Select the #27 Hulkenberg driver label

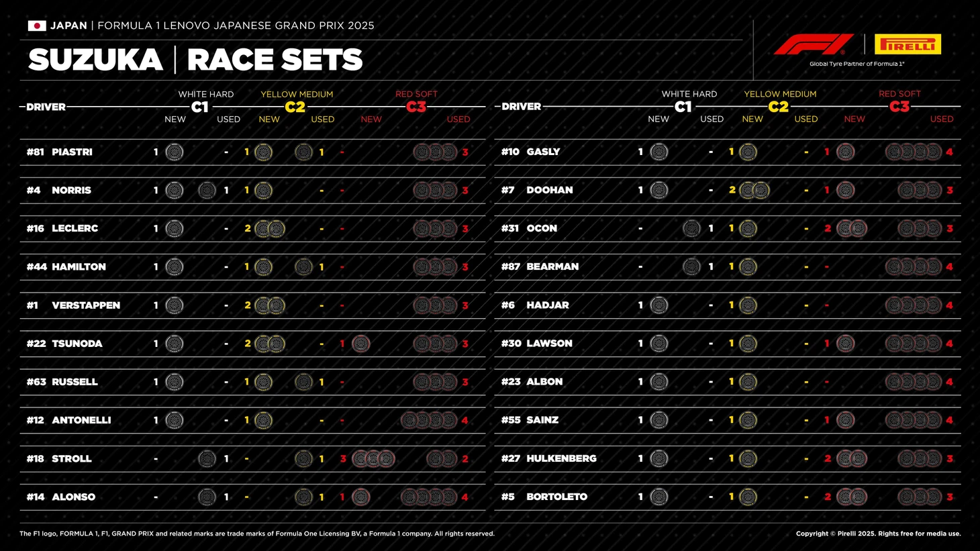(548, 459)
